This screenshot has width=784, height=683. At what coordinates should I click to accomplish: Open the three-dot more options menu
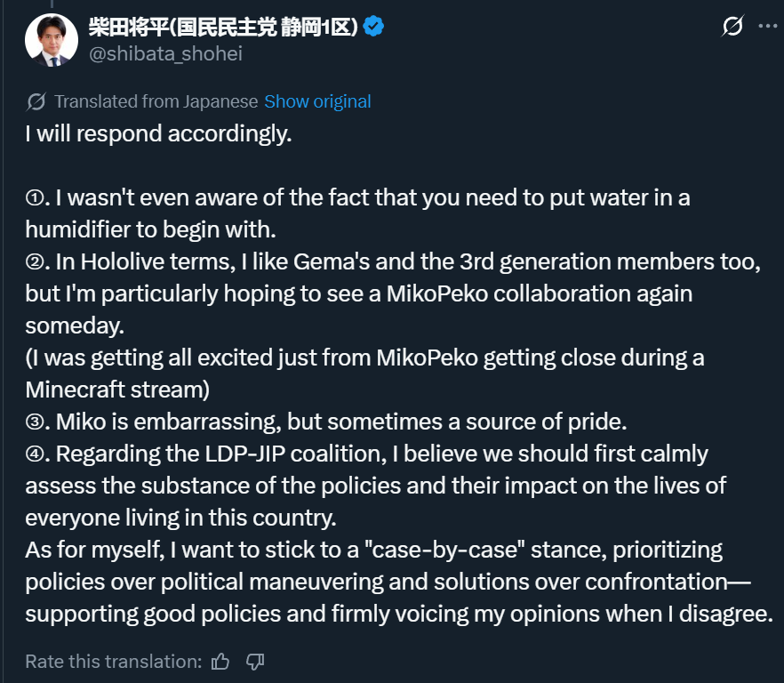767,27
